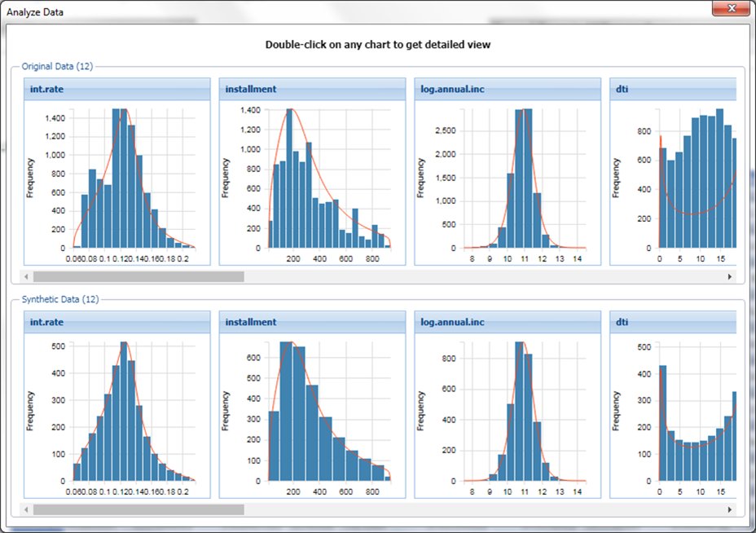Click the log.annual.inc title bar in Synthetic Data
This screenshot has height=533, width=756.
(508, 322)
